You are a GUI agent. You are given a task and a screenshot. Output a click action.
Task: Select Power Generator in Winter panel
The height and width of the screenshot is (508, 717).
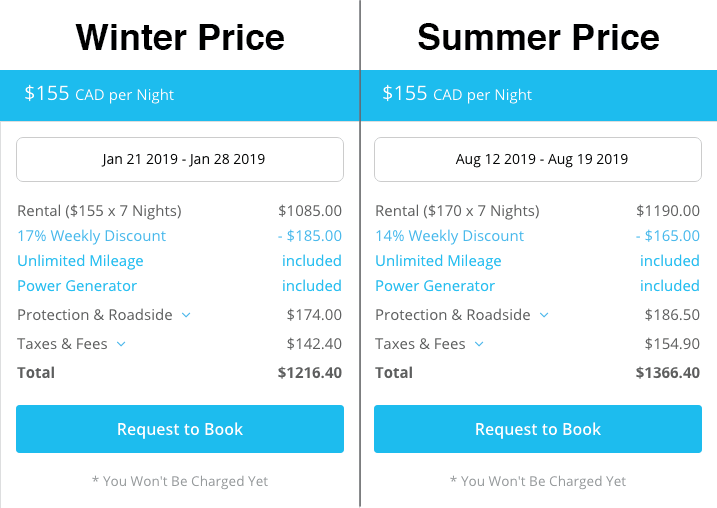[77, 286]
